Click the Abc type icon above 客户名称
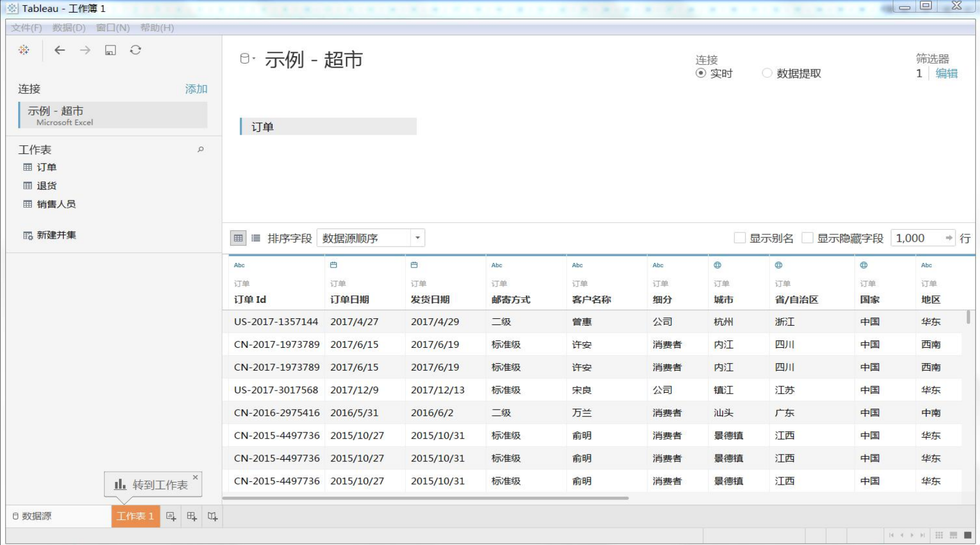Image resolution: width=980 pixels, height=545 pixels. coord(578,265)
